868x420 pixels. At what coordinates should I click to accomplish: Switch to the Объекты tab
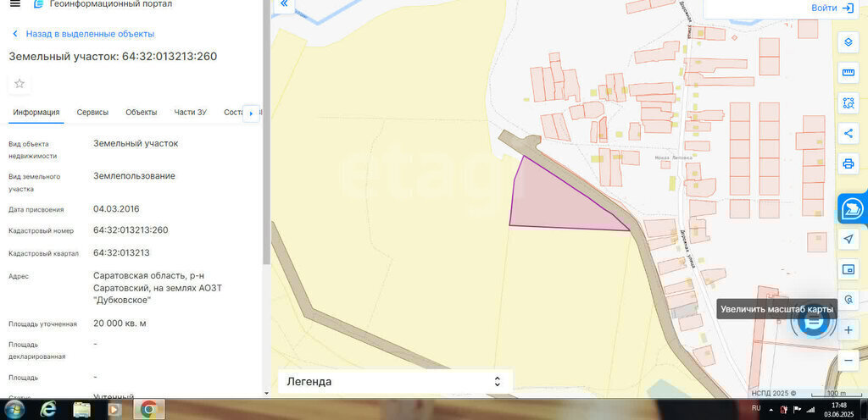[142, 112]
